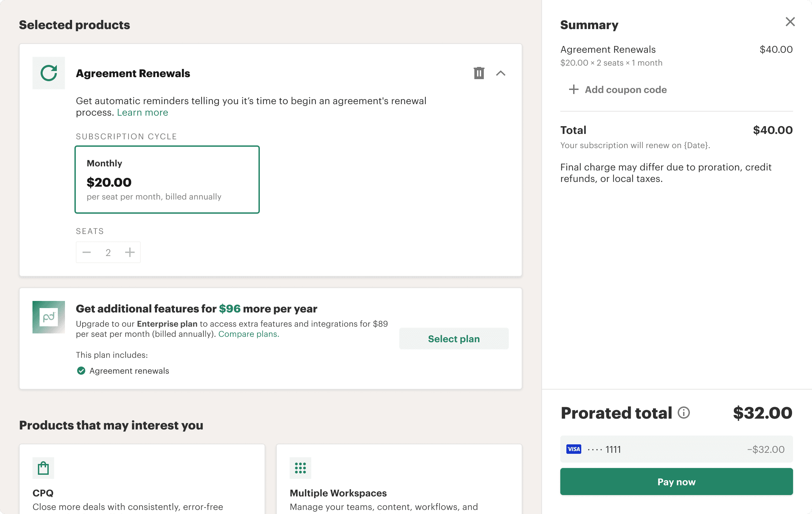
Task: Click Prorated total info icon
Action: coord(683,413)
